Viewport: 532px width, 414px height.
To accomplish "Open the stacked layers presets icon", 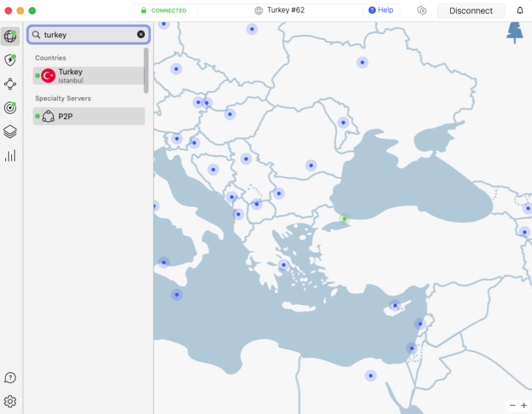I will tap(10, 132).
